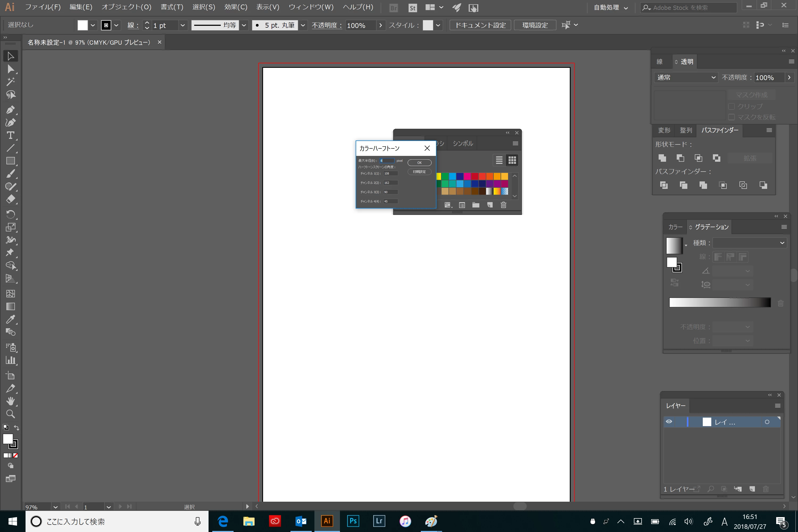Enable the クリップ checkbox
The height and width of the screenshot is (532, 798).
coord(731,106)
